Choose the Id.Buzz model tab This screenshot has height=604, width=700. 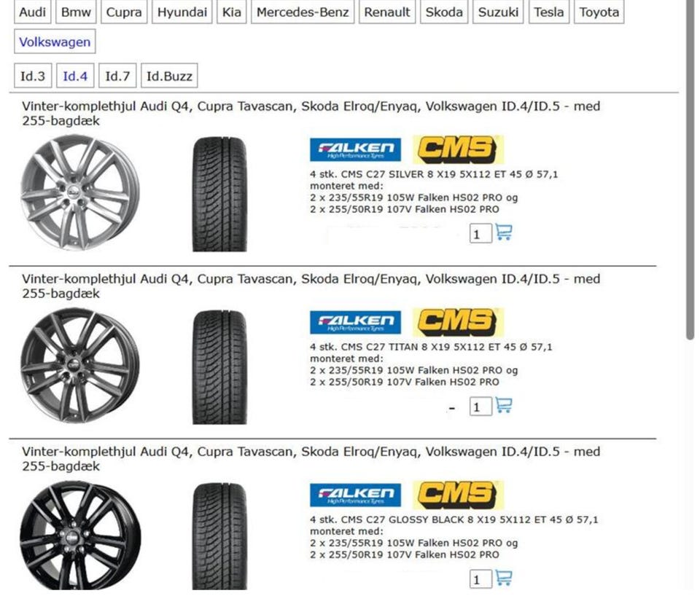pyautogui.click(x=168, y=76)
